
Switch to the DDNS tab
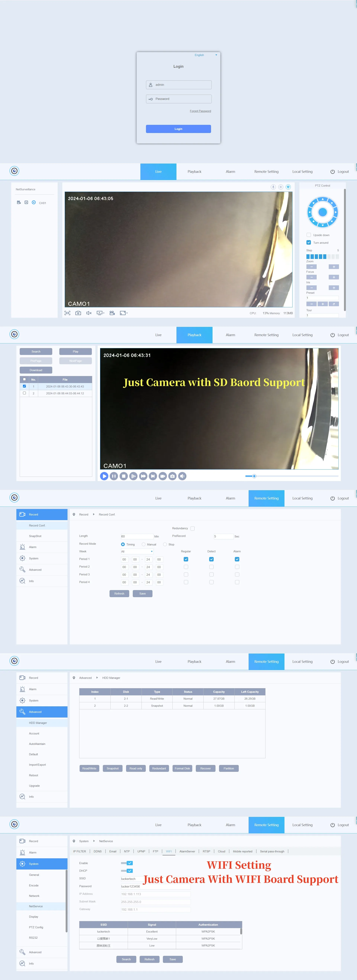click(97, 851)
